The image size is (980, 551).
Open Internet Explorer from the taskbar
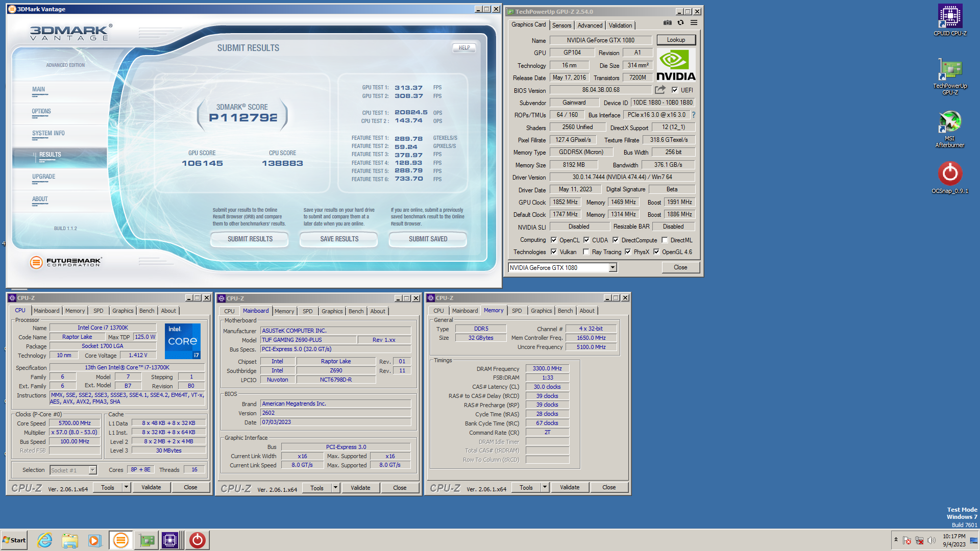point(45,540)
